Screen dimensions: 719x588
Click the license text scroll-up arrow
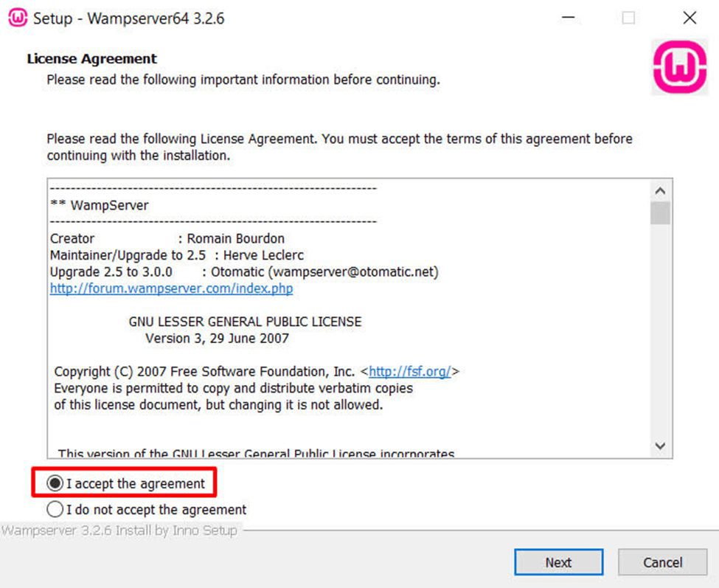660,190
